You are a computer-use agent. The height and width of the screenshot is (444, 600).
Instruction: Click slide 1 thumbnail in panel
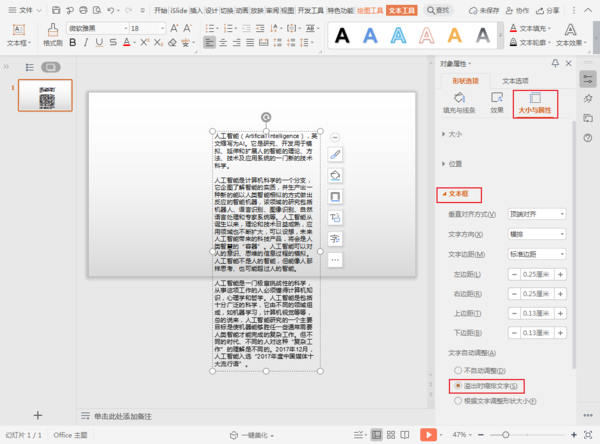(47, 97)
